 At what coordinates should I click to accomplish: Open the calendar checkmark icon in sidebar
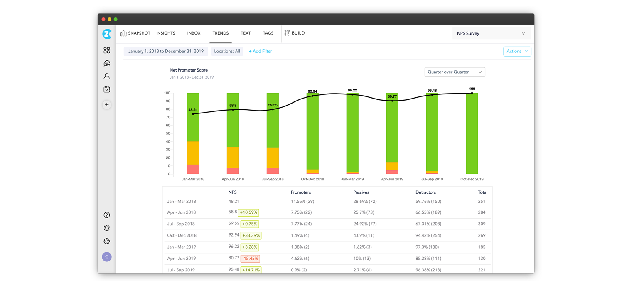click(x=107, y=89)
